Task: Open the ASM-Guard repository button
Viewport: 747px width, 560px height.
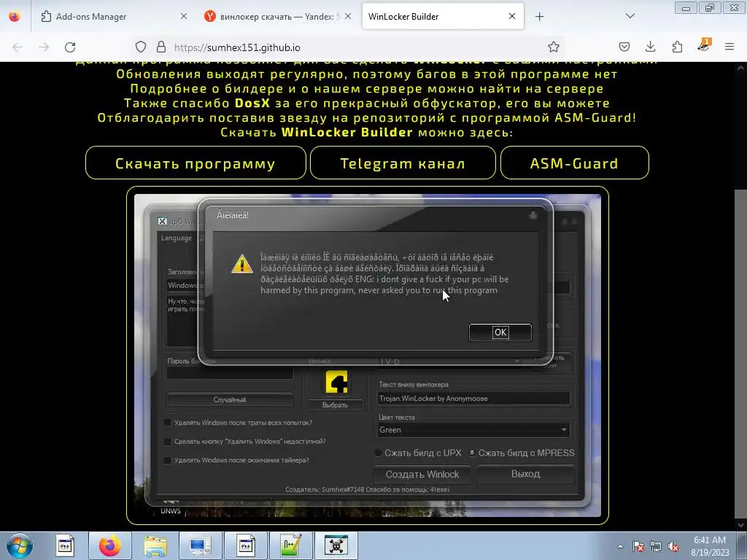Action: (x=575, y=163)
